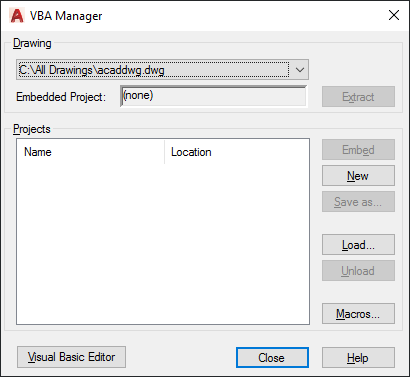Open the Load... project dialog

click(x=358, y=245)
